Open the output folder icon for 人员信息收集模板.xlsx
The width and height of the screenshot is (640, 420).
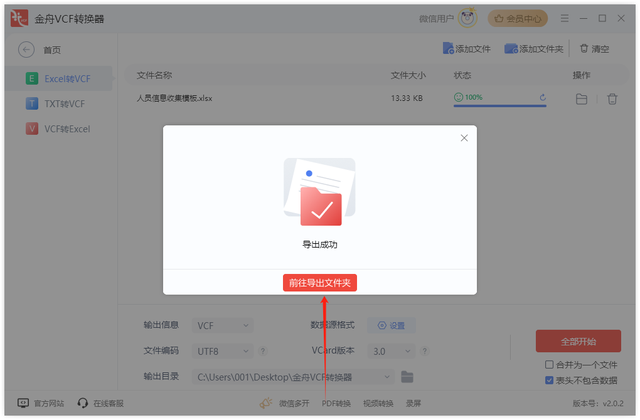pos(581,99)
